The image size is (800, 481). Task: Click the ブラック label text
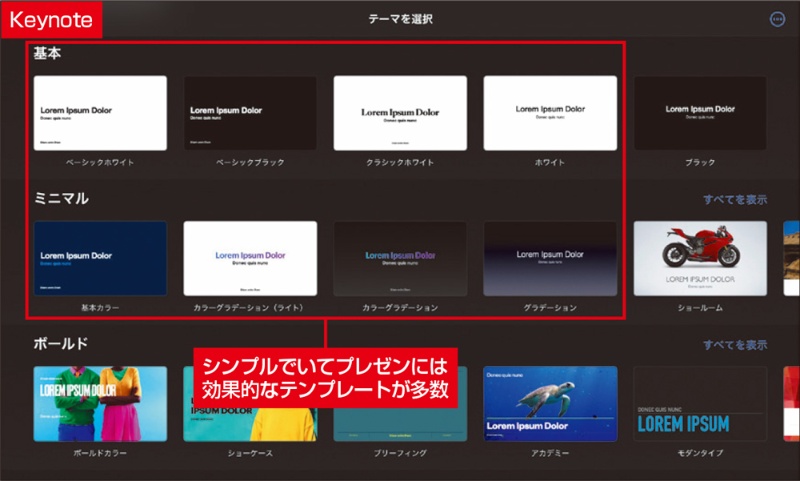(700, 162)
